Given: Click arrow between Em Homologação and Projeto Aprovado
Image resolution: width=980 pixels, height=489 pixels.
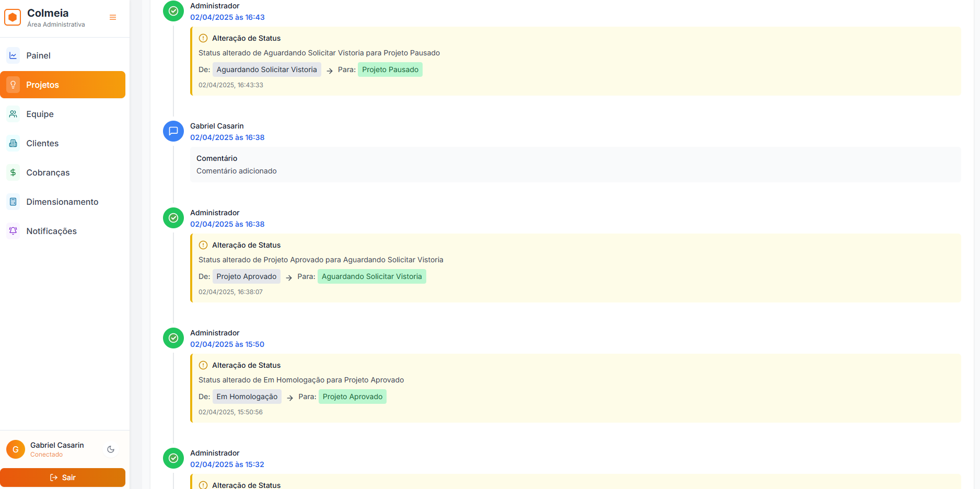Looking at the screenshot, I should coord(290,398).
